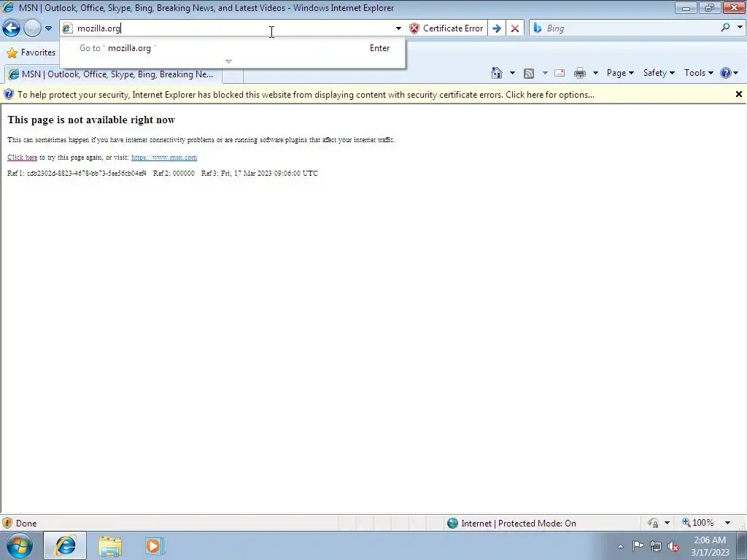The height and width of the screenshot is (560, 747).
Task: Click the Internet Explorer taskbar icon
Action: pyautogui.click(x=65, y=545)
